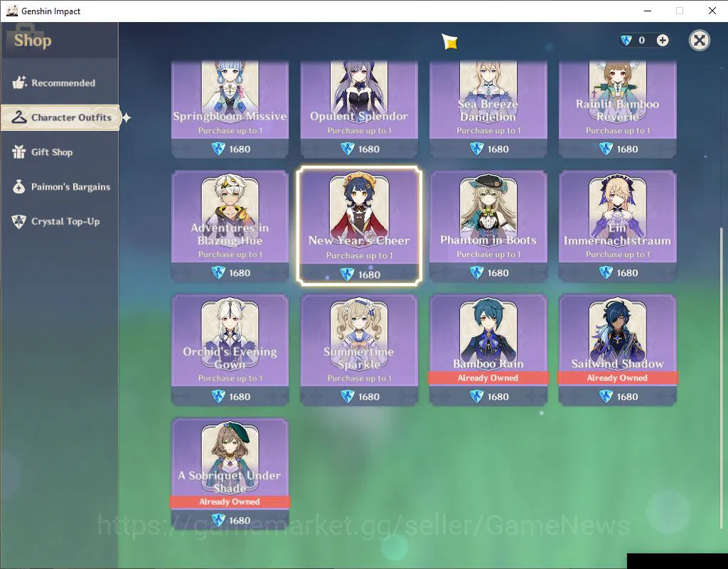Open the Recommended shop section
This screenshot has height=569, width=728.
tap(60, 83)
